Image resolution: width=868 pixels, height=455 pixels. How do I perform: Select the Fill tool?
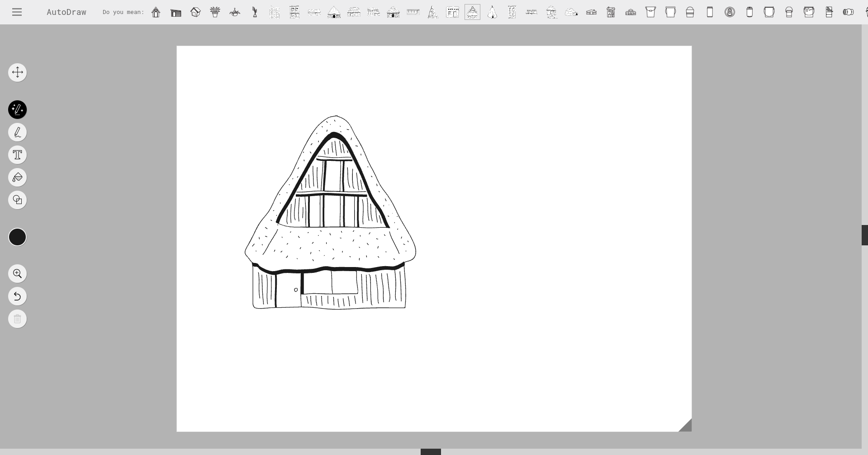pyautogui.click(x=17, y=177)
